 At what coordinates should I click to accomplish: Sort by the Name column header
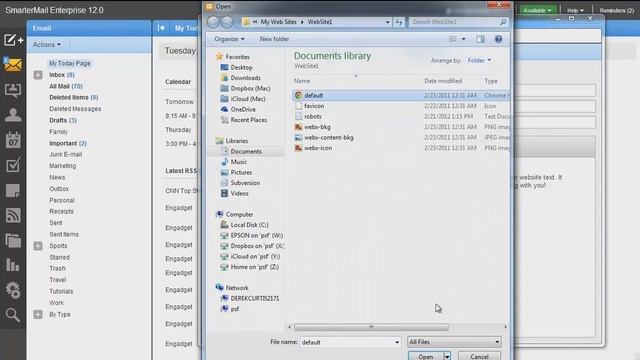302,81
